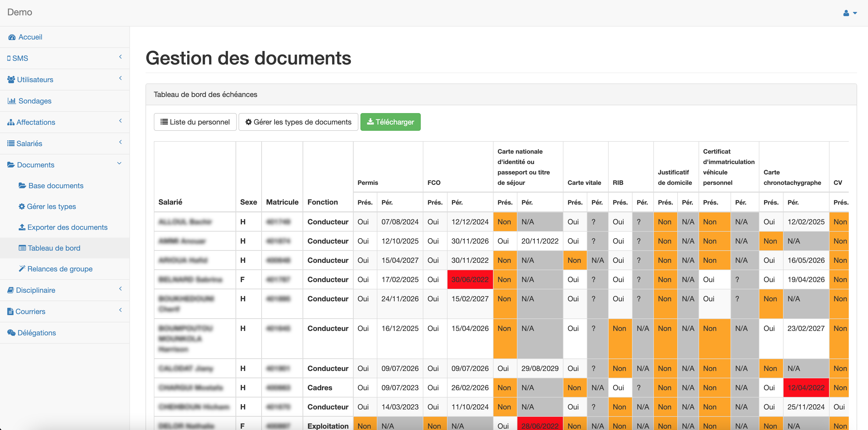Screen dimensions: 868x430
Task: Click the Sondages bar chart icon
Action: tap(12, 101)
